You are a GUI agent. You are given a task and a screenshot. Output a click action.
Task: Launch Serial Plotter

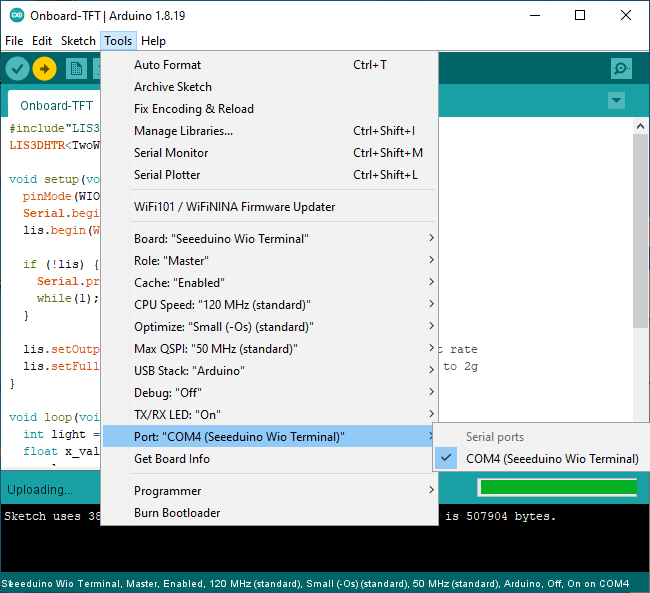[270, 175]
